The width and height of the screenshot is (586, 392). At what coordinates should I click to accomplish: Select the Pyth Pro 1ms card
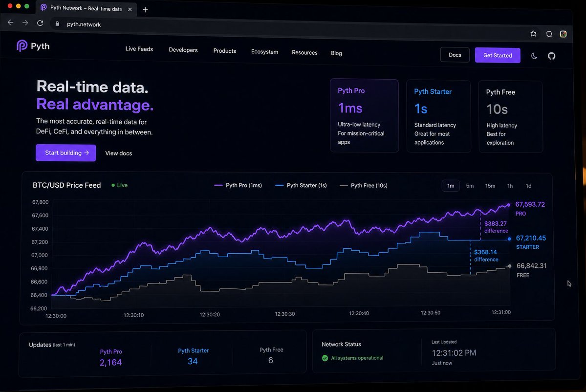click(365, 115)
